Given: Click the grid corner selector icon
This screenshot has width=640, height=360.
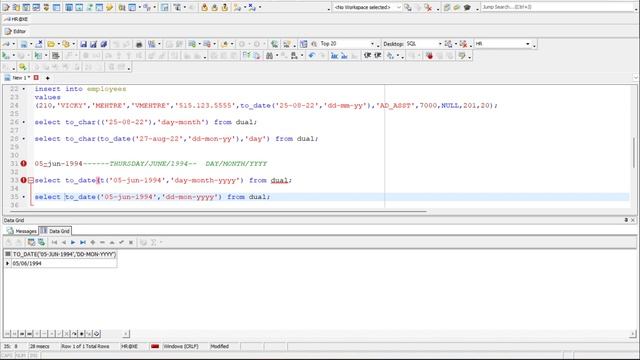Looking at the screenshot, I should [x=7, y=254].
